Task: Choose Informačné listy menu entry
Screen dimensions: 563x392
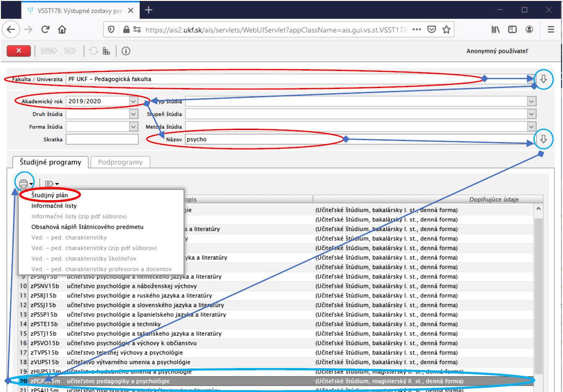Action: (x=51, y=206)
